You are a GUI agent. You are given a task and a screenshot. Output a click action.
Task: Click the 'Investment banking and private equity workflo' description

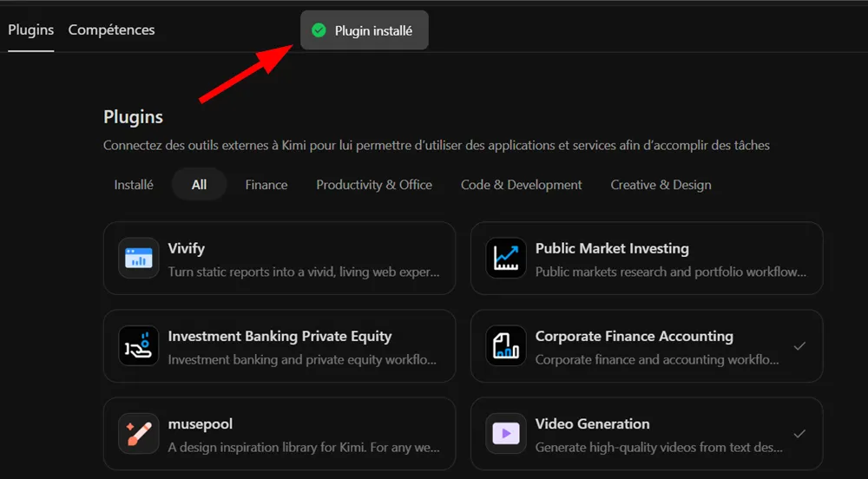pos(302,359)
